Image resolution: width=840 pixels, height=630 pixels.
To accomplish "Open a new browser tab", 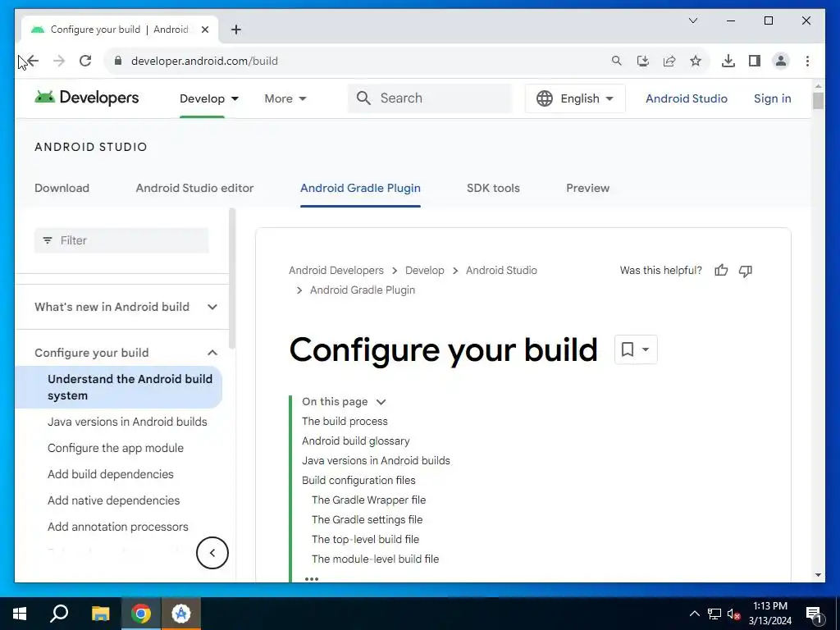I will pyautogui.click(x=235, y=30).
